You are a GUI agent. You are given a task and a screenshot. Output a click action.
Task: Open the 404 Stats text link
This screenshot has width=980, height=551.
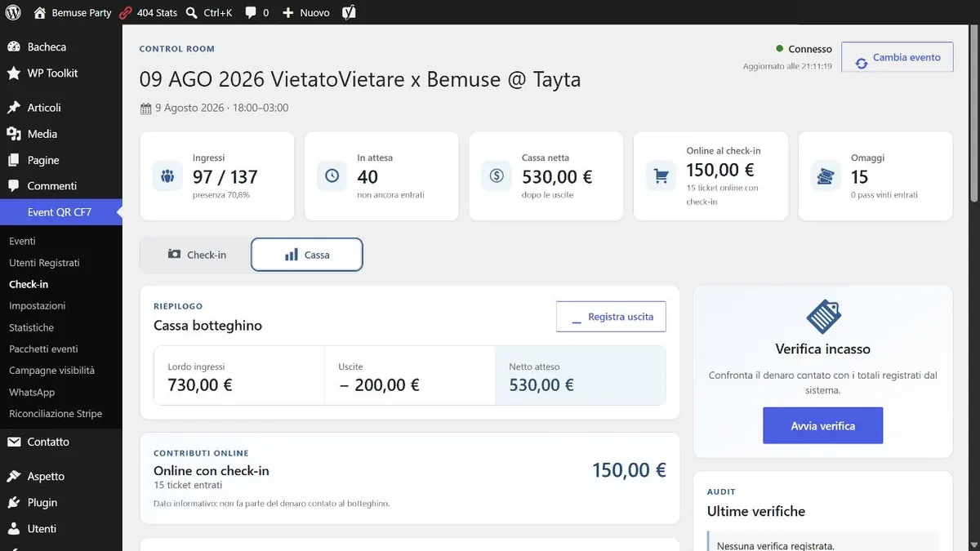pos(157,12)
